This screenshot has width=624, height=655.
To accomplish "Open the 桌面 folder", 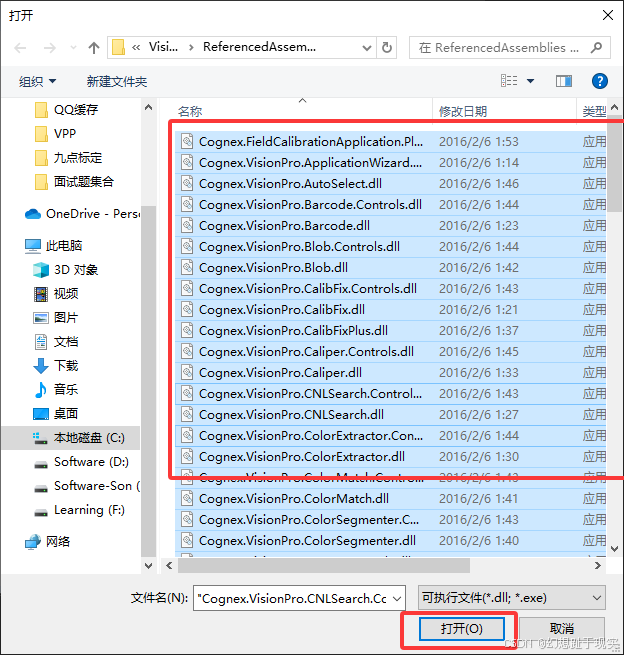I will click(x=56, y=414).
